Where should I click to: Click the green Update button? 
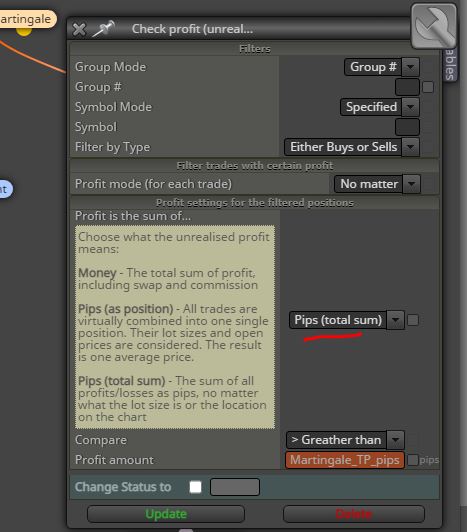pyautogui.click(x=166, y=514)
